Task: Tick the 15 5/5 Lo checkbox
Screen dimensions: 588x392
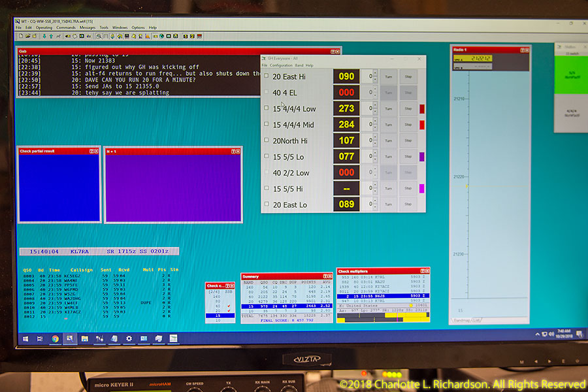Action: [x=267, y=157]
